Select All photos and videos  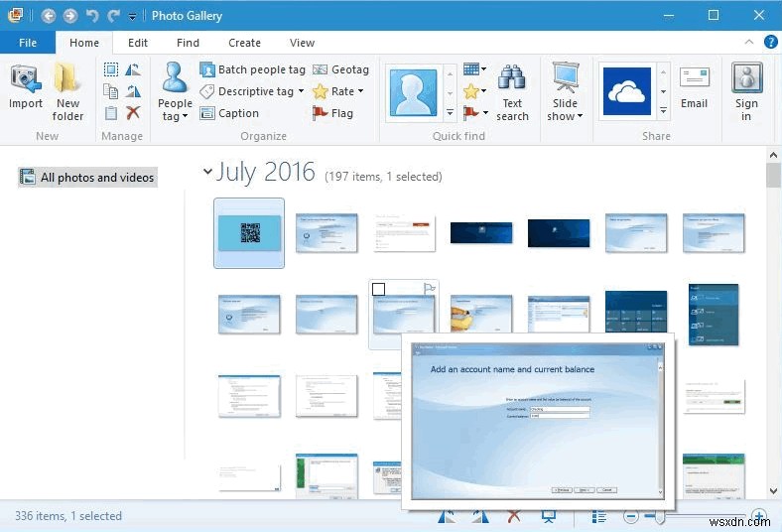tap(87, 177)
